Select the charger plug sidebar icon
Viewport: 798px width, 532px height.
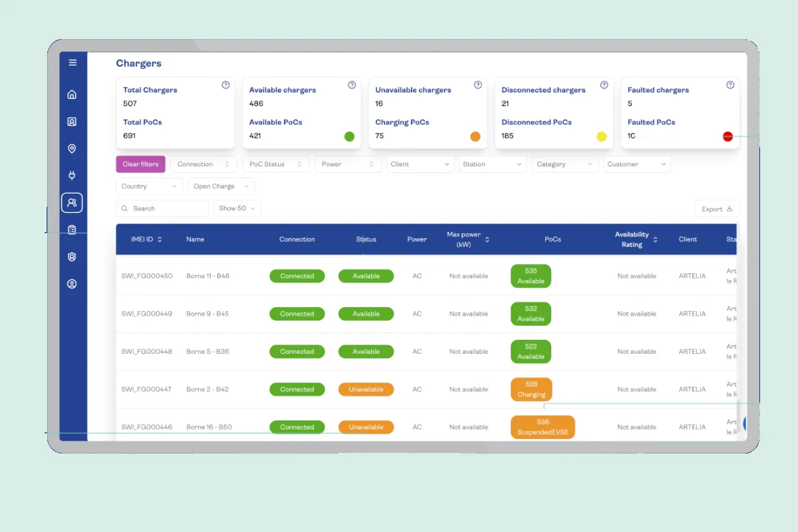72,176
